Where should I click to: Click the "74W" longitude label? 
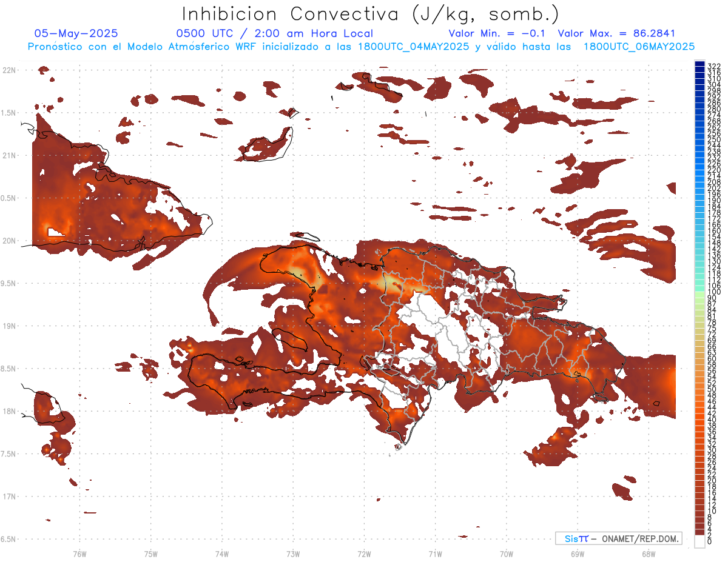coord(222,554)
